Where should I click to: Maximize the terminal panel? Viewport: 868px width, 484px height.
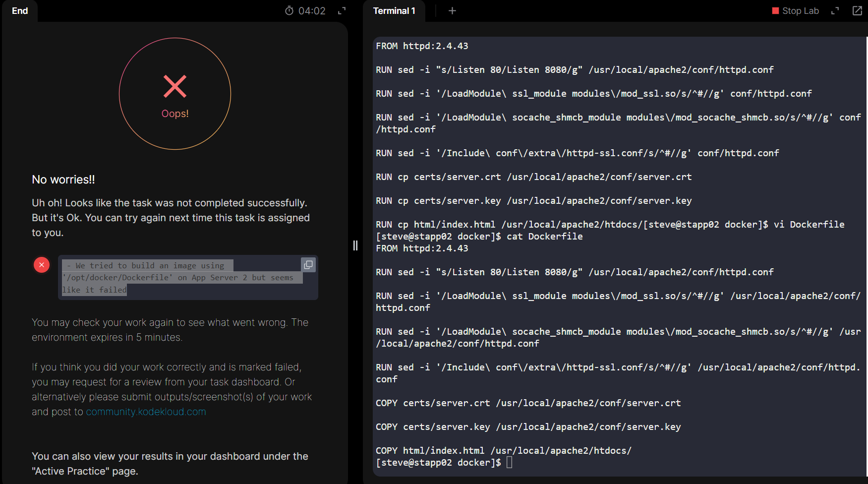[835, 11]
